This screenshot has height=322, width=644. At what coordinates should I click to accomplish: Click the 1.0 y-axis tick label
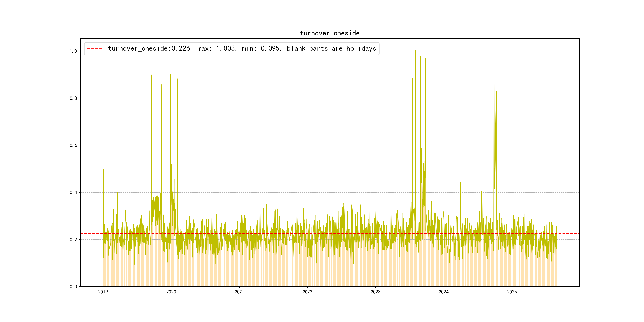pyautogui.click(x=73, y=51)
